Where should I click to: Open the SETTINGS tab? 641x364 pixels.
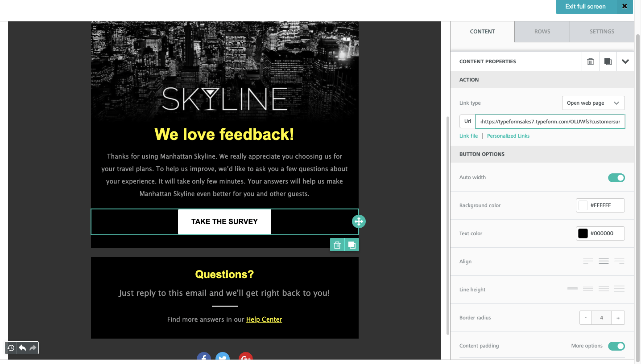coord(602,32)
